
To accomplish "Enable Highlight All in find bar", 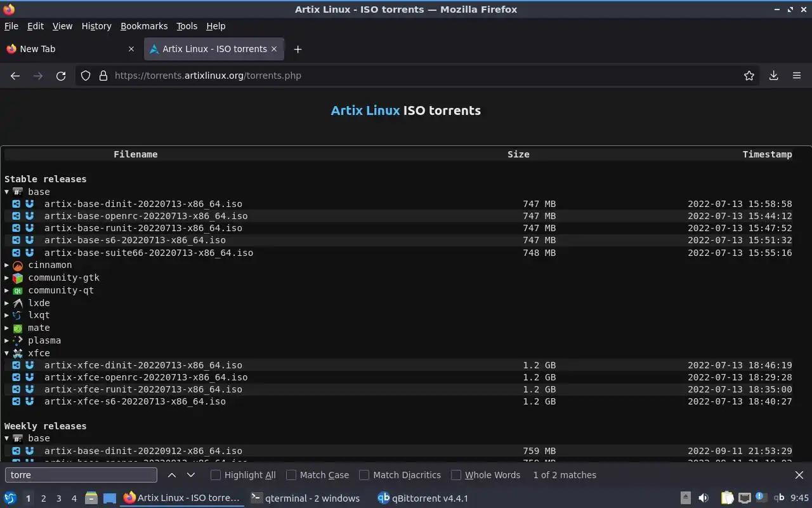I will 216,475.
